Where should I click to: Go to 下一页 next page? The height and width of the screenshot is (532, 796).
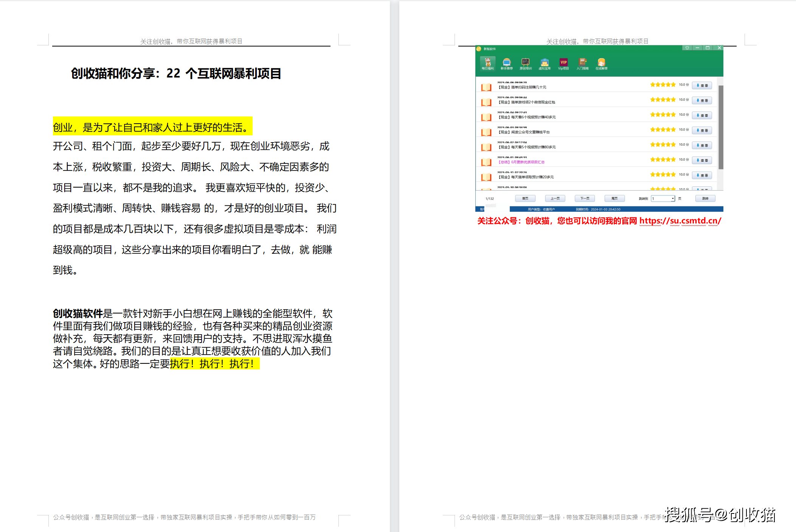[585, 199]
